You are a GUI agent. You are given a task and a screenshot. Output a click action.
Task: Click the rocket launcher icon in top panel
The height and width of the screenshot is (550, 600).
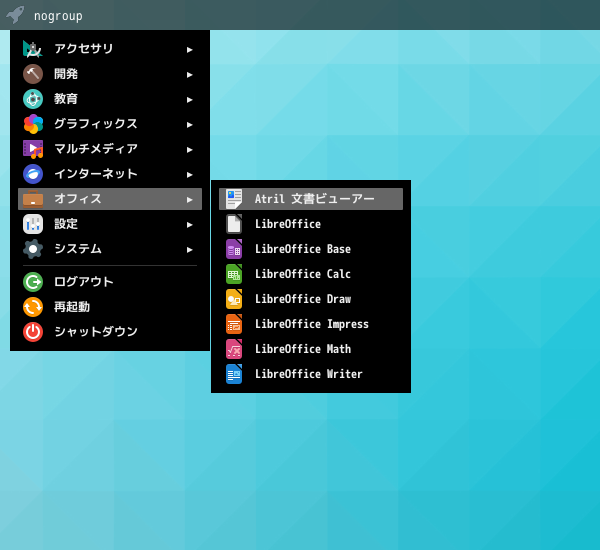15,15
